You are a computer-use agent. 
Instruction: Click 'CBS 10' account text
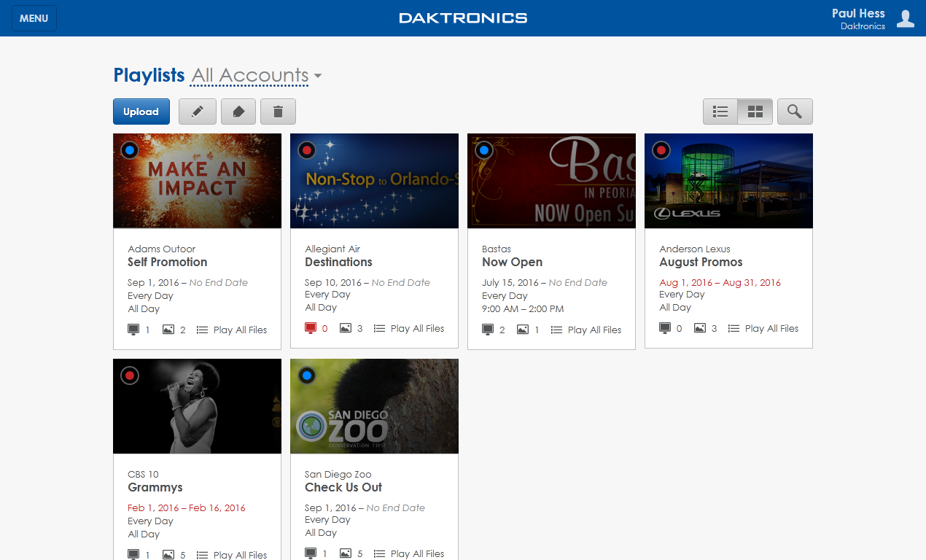(x=143, y=474)
